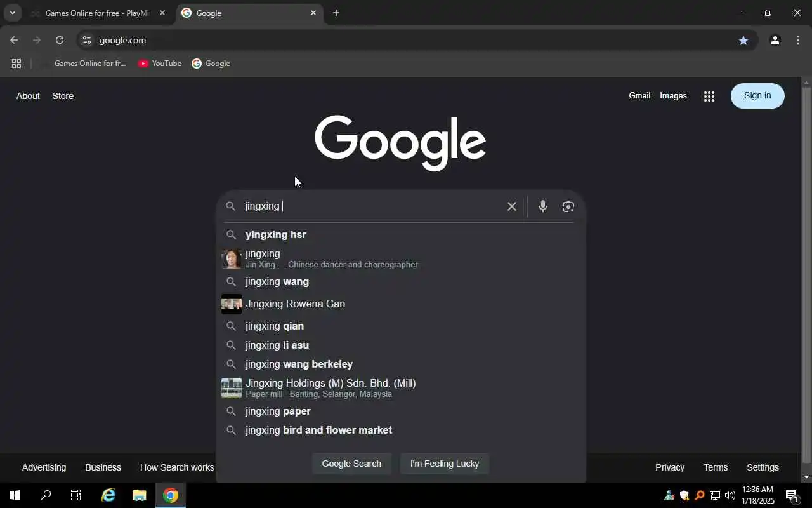Open search by image camera icon

pyautogui.click(x=568, y=206)
